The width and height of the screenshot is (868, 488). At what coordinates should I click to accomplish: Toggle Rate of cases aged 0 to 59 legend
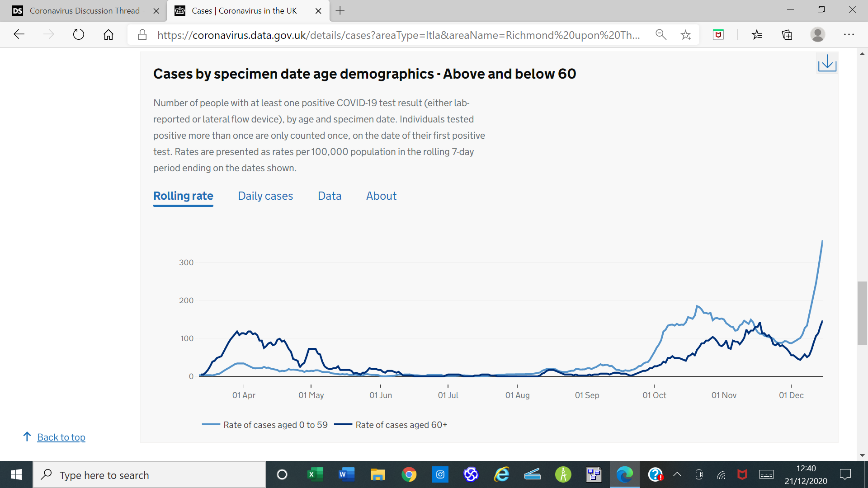point(275,425)
